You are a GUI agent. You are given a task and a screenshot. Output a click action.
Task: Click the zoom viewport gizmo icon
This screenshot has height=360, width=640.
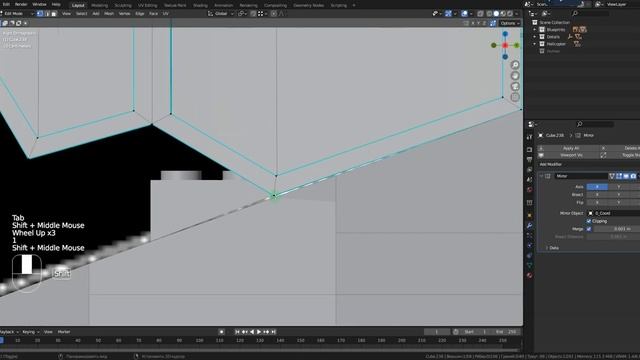coord(515,65)
